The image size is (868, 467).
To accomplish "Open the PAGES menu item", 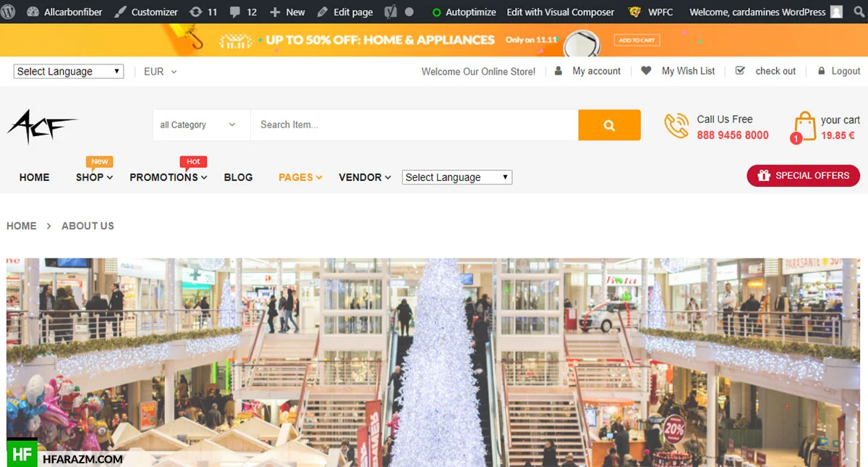I will point(296,177).
